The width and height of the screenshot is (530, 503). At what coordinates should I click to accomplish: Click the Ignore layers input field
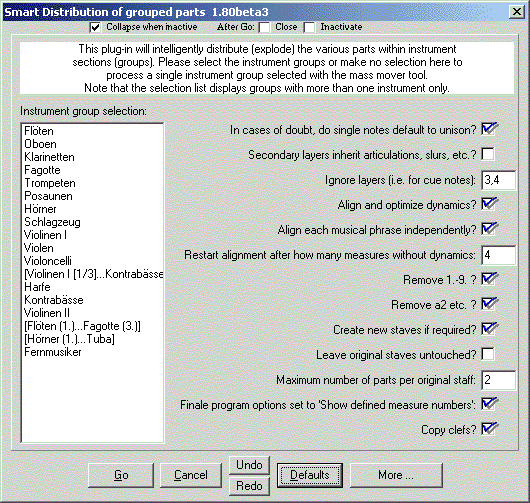(499, 180)
